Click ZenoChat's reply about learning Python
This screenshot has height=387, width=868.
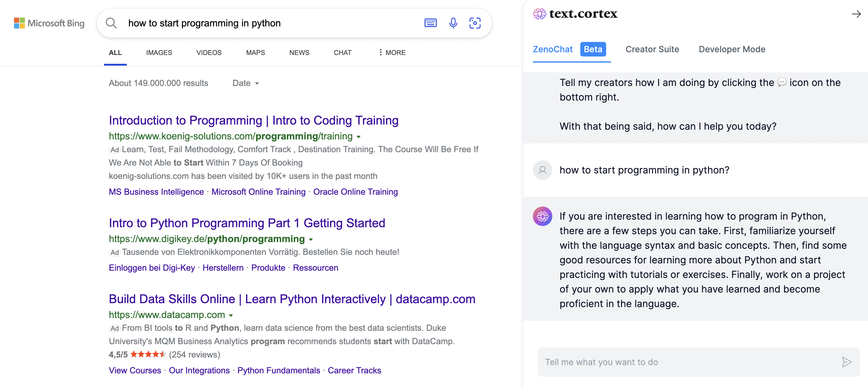pos(703,260)
